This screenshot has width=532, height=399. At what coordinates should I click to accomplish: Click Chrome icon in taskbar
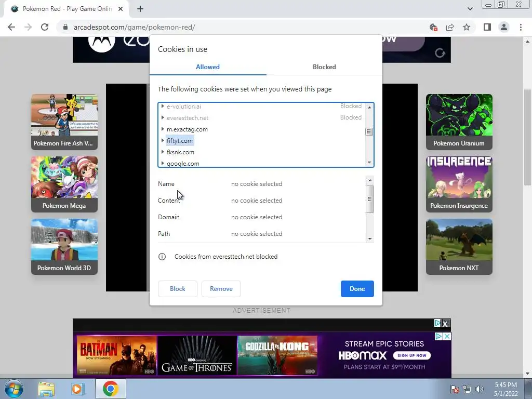pyautogui.click(x=110, y=389)
